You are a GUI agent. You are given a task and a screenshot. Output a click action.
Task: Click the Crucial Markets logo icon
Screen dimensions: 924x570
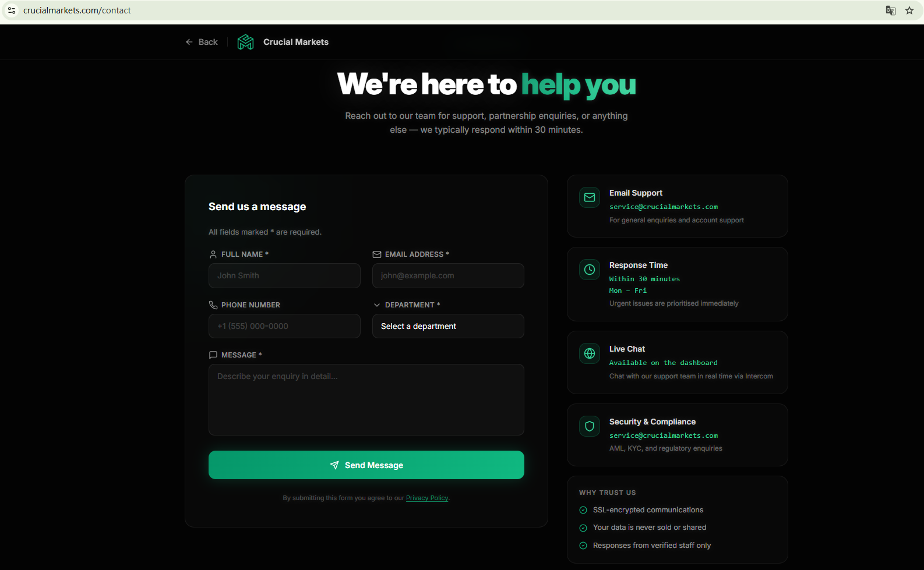(245, 42)
